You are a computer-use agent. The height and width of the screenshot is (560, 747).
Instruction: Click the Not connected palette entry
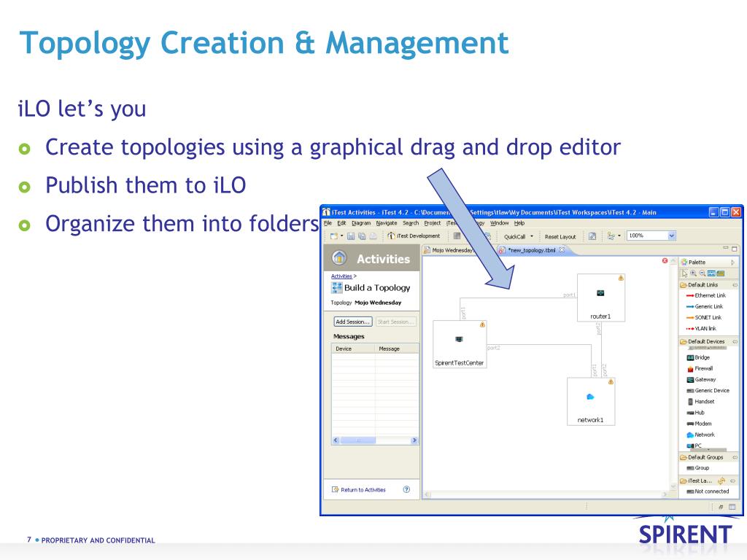click(708, 491)
